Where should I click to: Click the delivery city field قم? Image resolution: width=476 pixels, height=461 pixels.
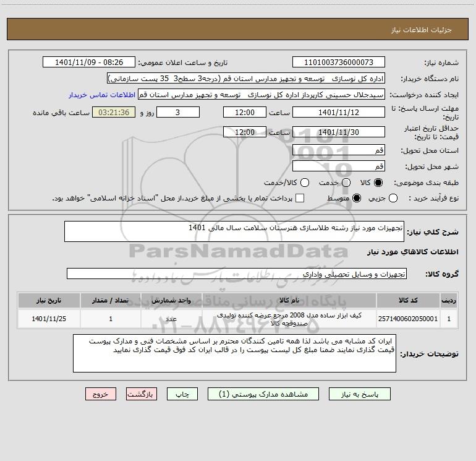click(339, 166)
